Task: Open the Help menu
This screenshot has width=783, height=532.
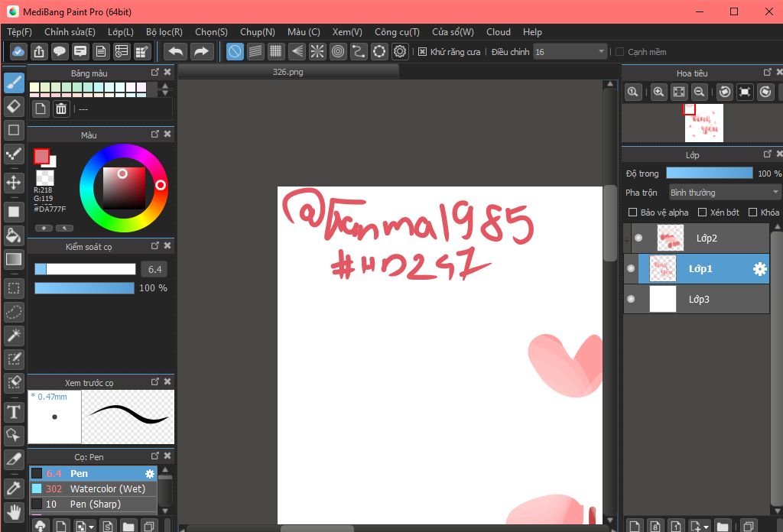Action: coord(532,32)
